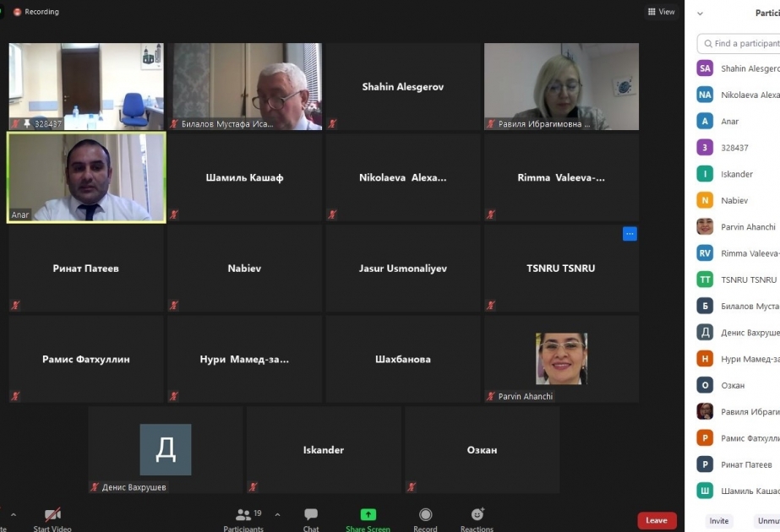
Task: Click the muted mic icon on Shahin Alesgerov's tile
Action: 332,123
